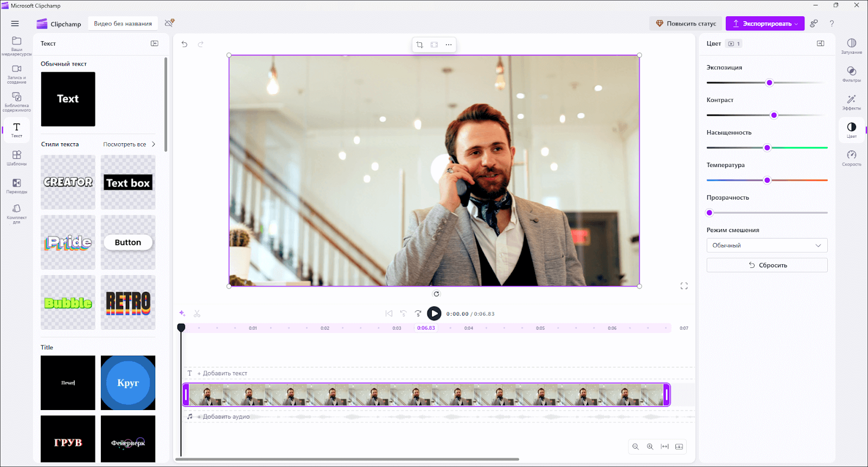Add the plain Text thumbnail

point(68,99)
